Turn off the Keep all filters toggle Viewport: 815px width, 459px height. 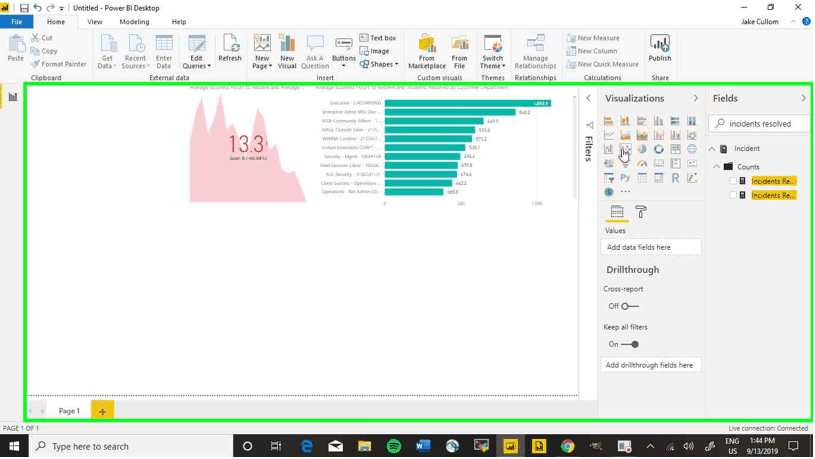[630, 344]
